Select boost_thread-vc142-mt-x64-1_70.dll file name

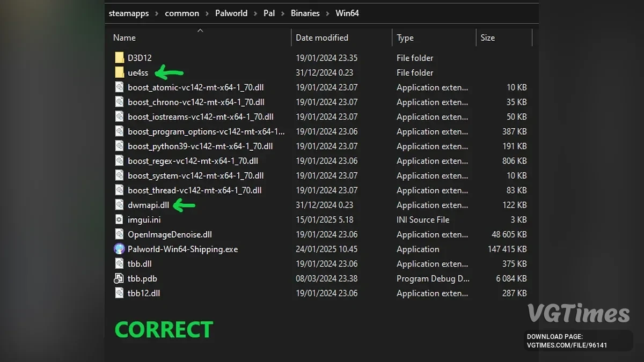195,190
